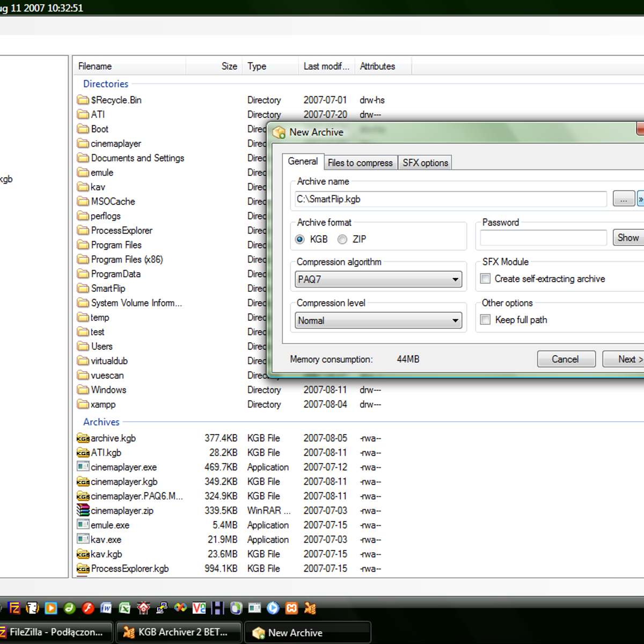Image resolution: width=644 pixels, height=644 pixels.
Task: Click the Archive name input field
Action: point(451,199)
